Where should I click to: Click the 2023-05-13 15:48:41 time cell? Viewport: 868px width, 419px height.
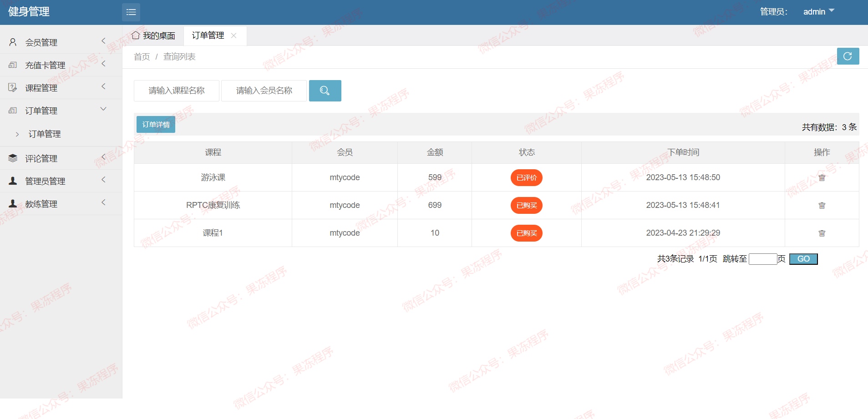coord(683,205)
